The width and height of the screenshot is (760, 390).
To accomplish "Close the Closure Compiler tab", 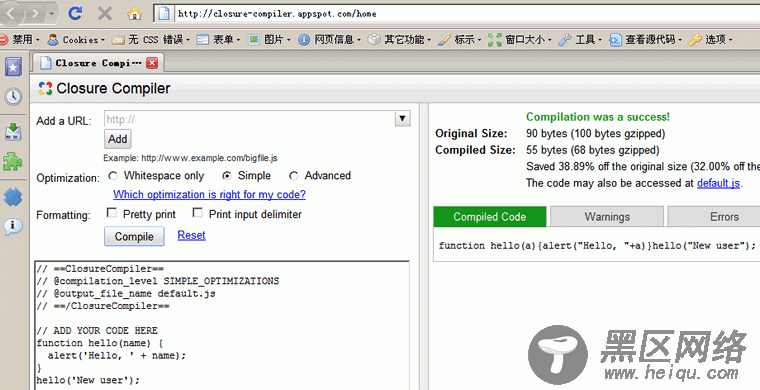I will [152, 63].
